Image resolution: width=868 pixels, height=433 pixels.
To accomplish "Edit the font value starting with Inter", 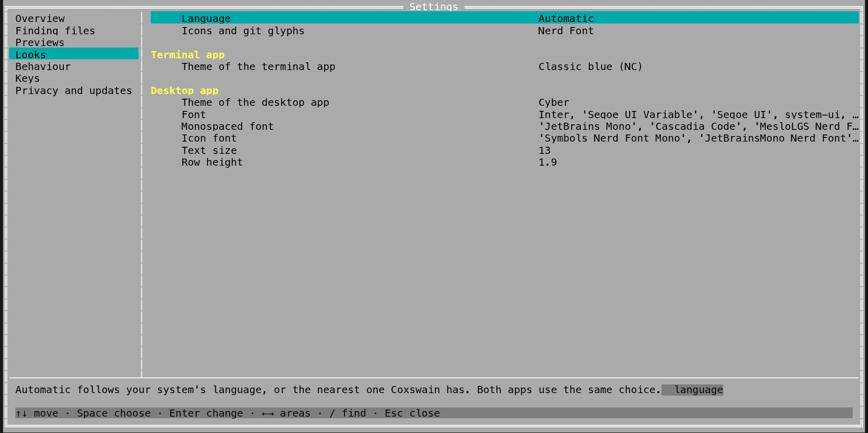I will pyautogui.click(x=698, y=115).
